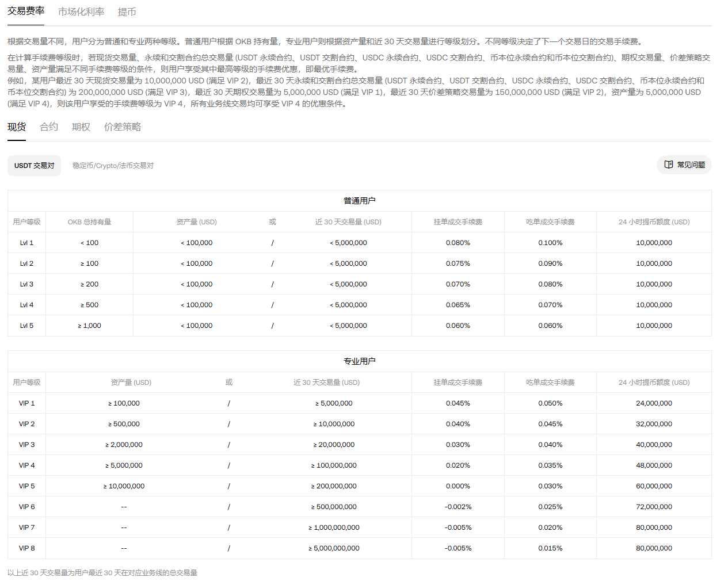View the 价差策略 sub-tab
The height and width of the screenshot is (581, 728).
tap(122, 127)
